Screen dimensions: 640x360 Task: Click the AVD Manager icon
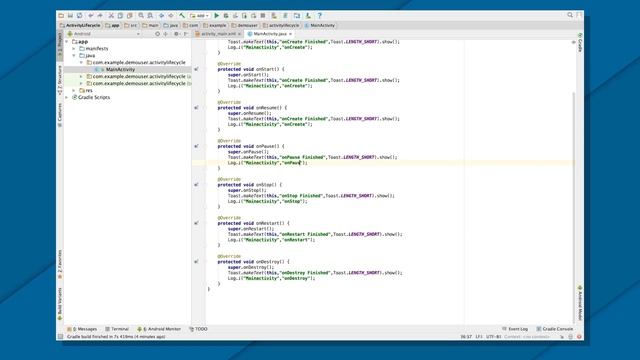click(x=274, y=16)
